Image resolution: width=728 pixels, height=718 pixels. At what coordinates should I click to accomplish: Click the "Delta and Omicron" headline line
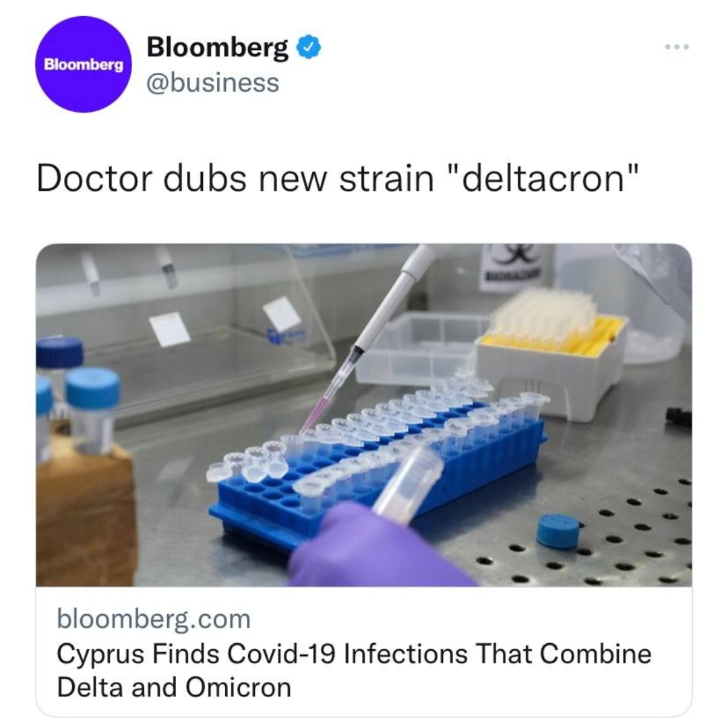(x=174, y=688)
